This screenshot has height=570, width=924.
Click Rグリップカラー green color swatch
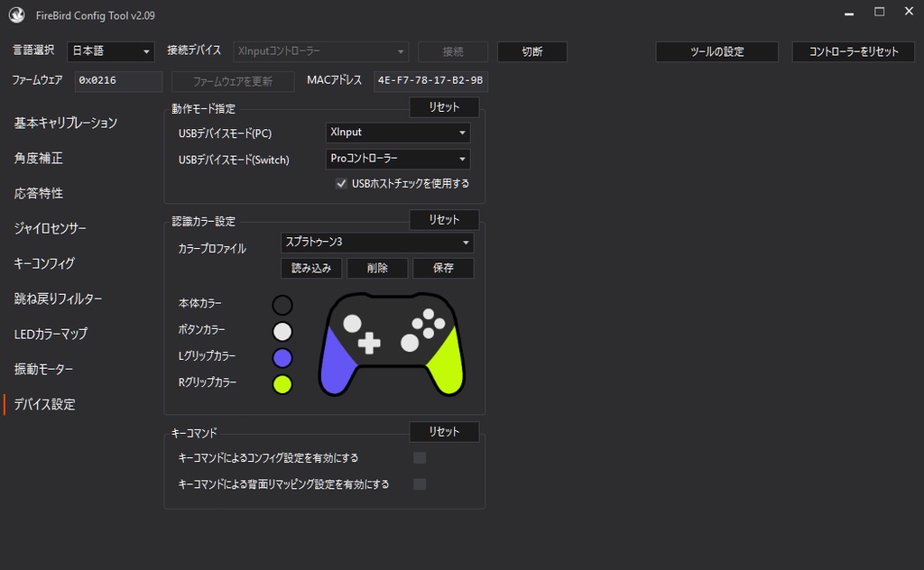(x=283, y=382)
